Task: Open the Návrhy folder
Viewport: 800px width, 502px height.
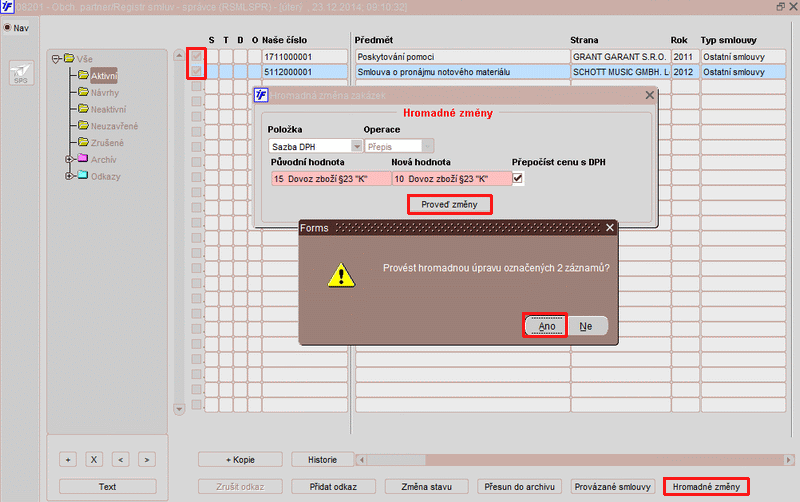Action: click(105, 92)
